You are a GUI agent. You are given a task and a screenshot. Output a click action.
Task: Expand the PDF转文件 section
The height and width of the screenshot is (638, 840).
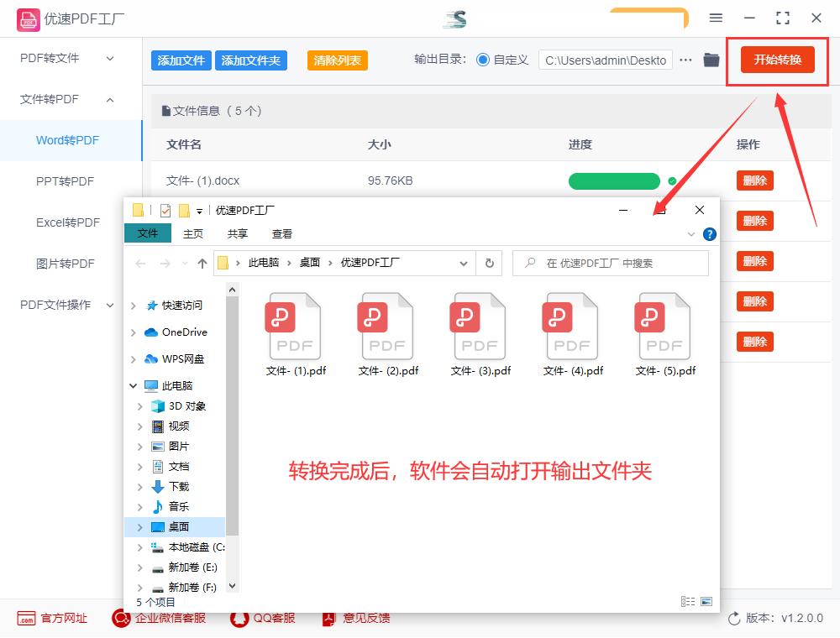[x=108, y=59]
